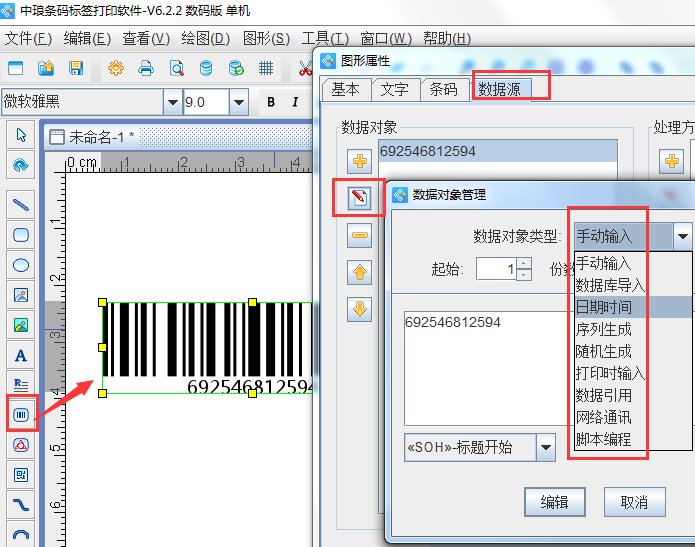Open print preview magnifier icon
695x547 pixels.
pos(176,68)
